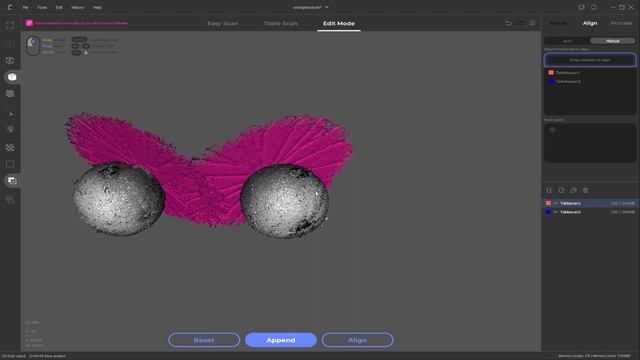Click the first icon in the model list toolbar
This screenshot has width=640, height=360.
(x=549, y=190)
